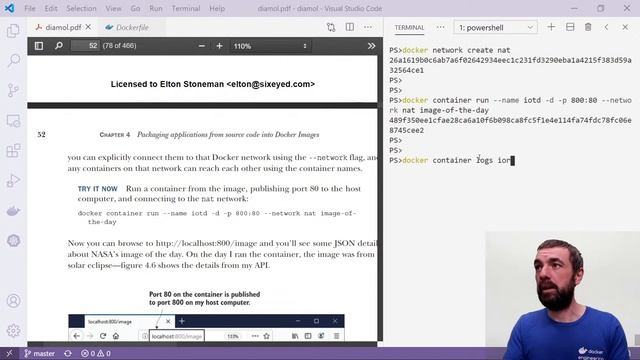
Task: Open find in the PDF viewer
Action: point(59,46)
